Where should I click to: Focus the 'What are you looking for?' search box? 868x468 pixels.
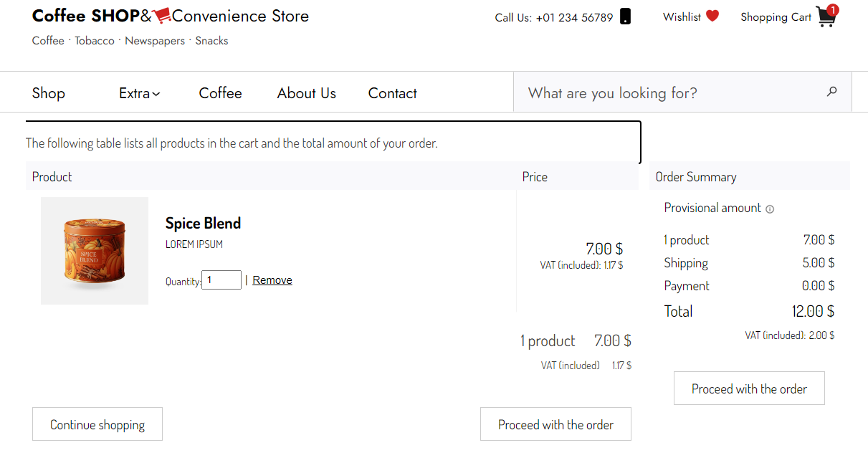670,92
